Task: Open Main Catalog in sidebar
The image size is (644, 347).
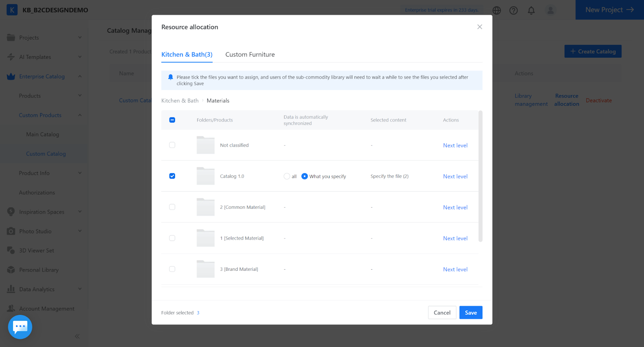Action: click(43, 134)
